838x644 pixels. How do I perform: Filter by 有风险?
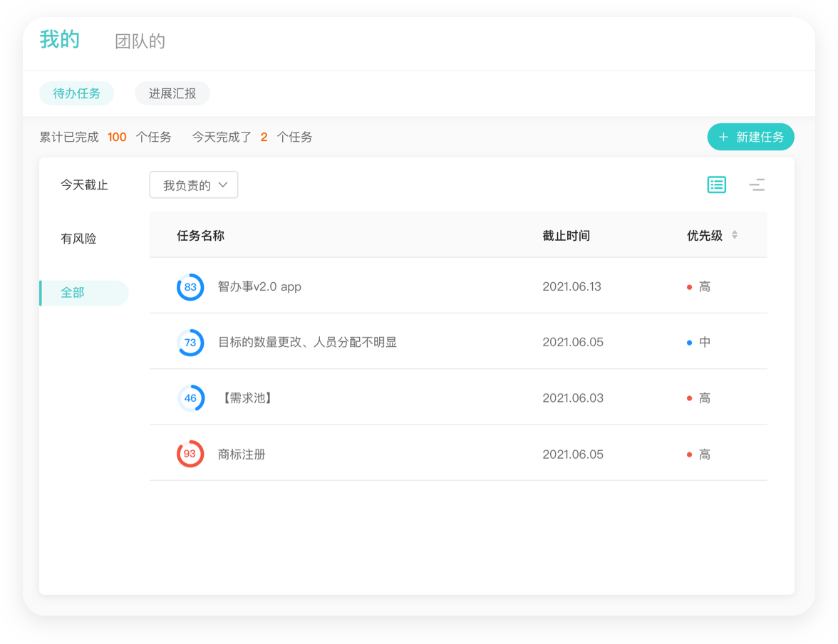tap(78, 239)
